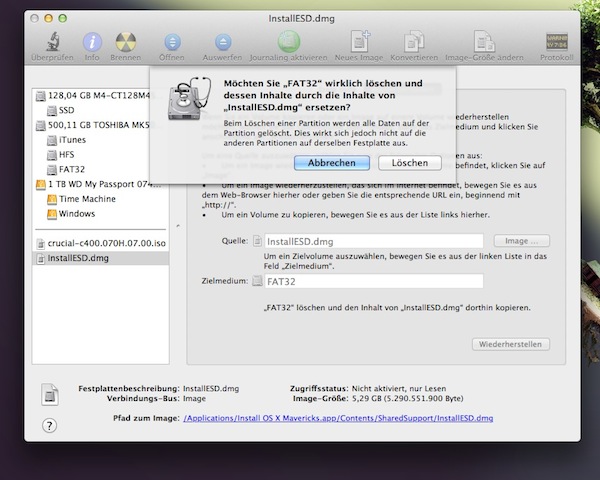Click the Quelle input field

click(374, 241)
